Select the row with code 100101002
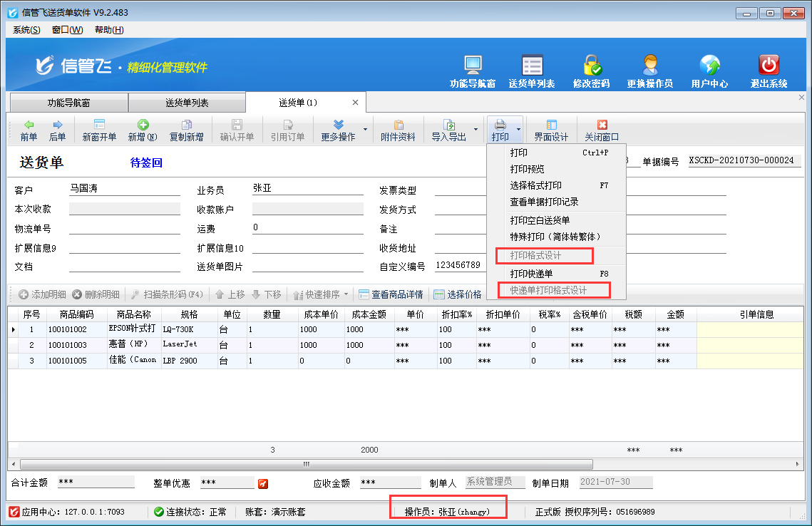 click(406, 330)
